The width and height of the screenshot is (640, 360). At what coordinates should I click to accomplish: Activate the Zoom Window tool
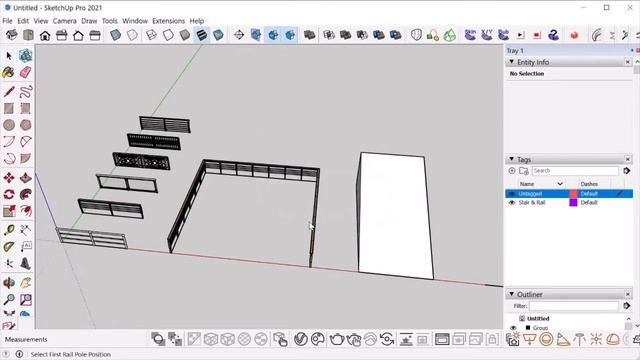(x=25, y=300)
